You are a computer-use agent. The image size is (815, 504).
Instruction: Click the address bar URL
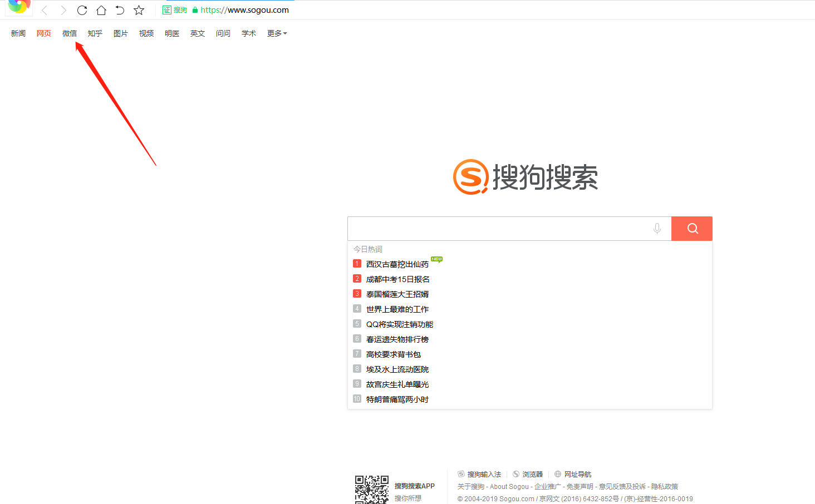[244, 10]
